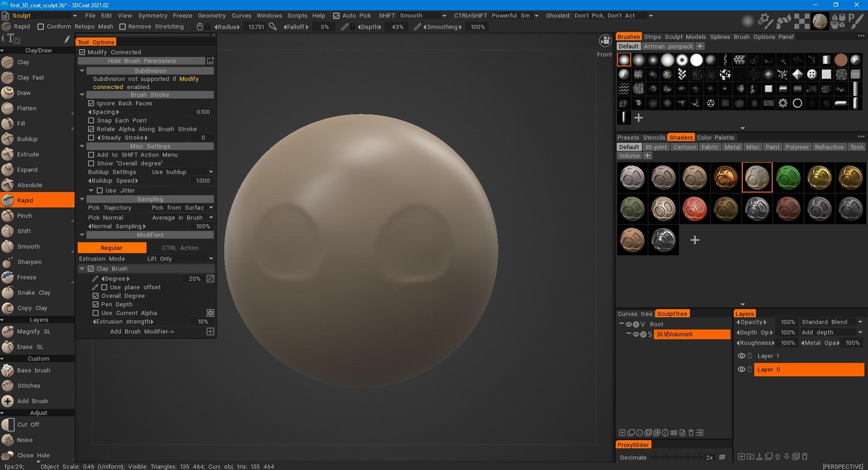Image resolution: width=868 pixels, height=470 pixels.
Task: Click Add Brush Modifier button
Action: tap(142, 332)
